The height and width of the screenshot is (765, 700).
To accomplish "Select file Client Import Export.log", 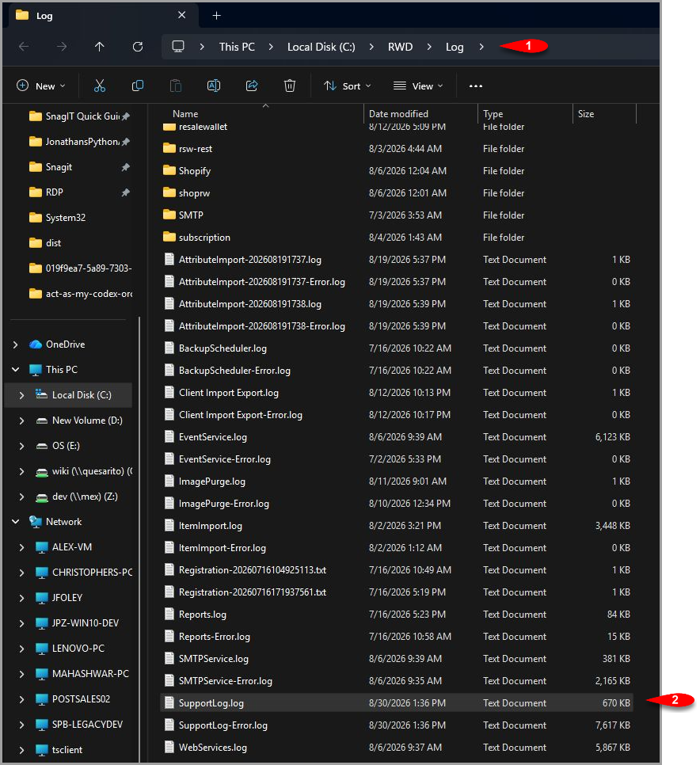I will [x=228, y=392].
